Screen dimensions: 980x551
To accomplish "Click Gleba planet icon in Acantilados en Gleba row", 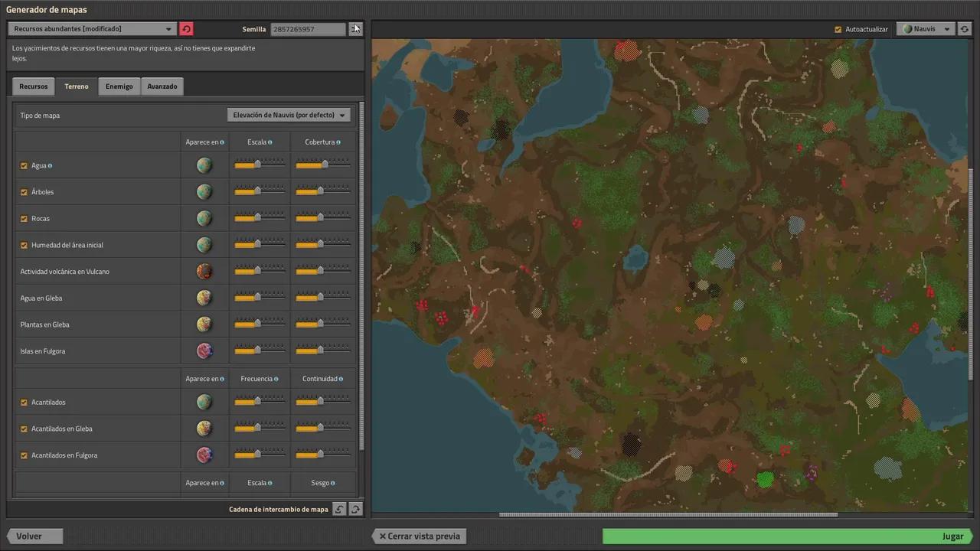I will tap(204, 429).
